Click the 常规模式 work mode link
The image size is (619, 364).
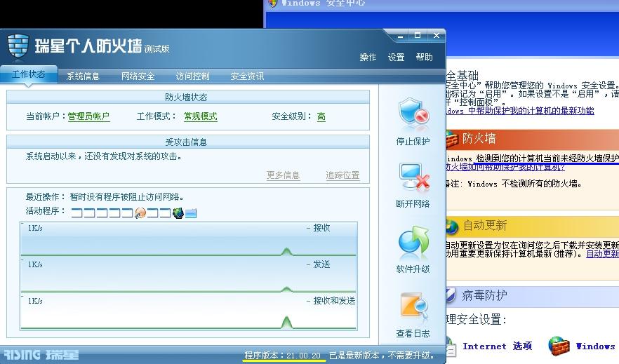point(201,116)
